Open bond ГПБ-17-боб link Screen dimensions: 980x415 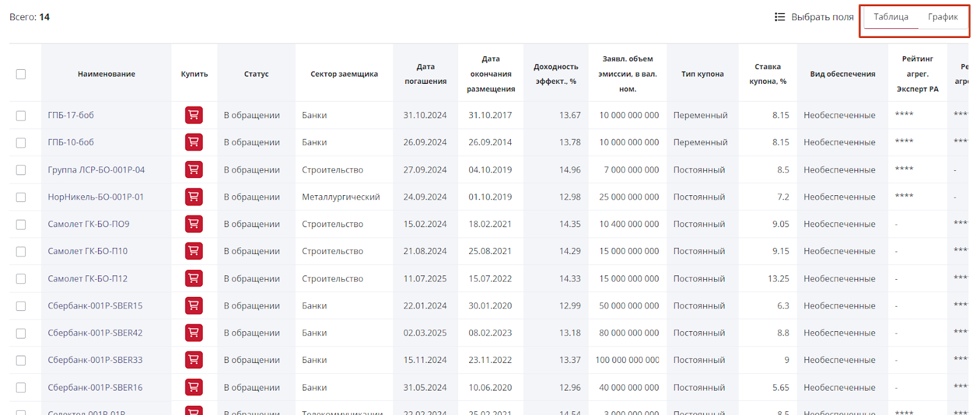[71, 115]
